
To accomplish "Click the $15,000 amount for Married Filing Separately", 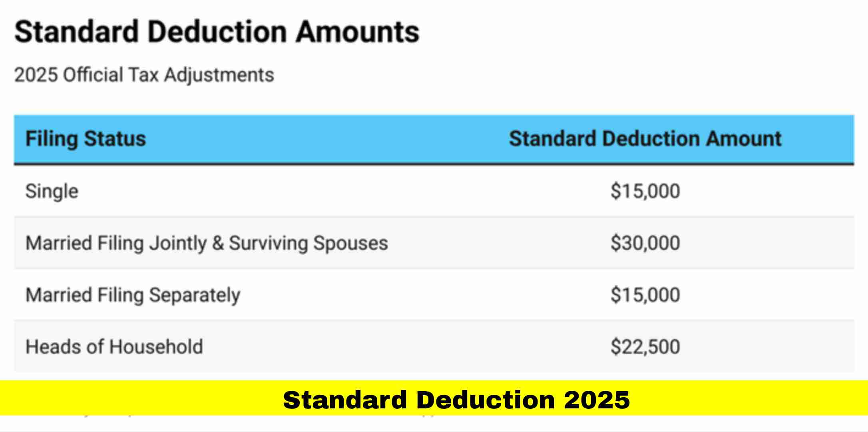I will [645, 295].
